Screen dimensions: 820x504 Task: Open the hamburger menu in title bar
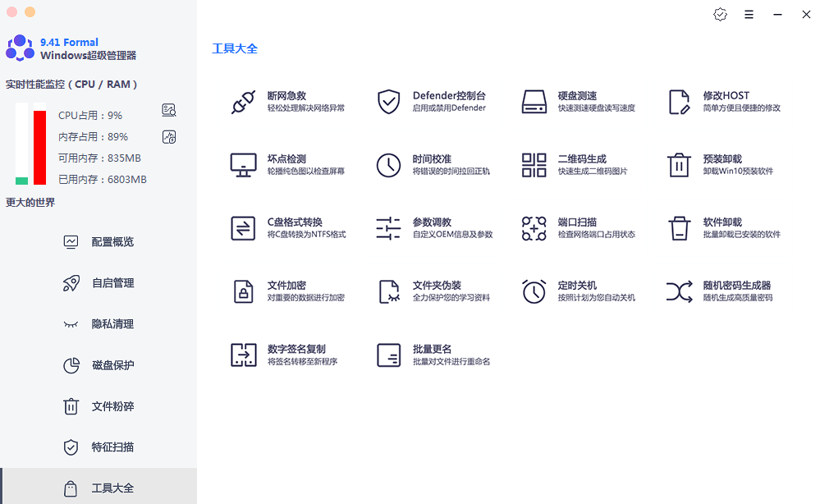pos(749,15)
